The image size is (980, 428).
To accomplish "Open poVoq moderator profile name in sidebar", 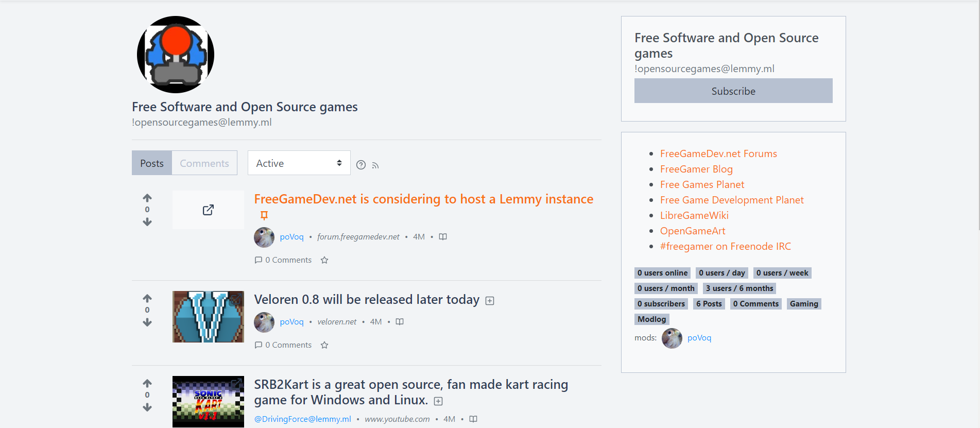I will [x=699, y=338].
